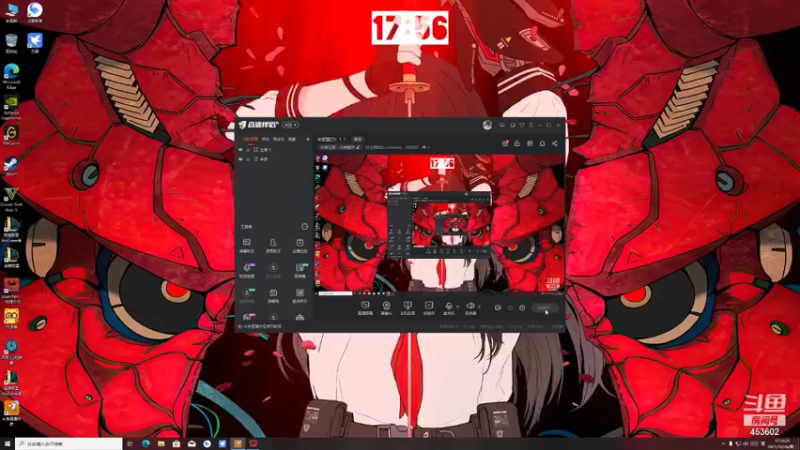This screenshot has height=450, width=800.
Task: Edit the room title with pencil icon
Action: tap(358, 147)
